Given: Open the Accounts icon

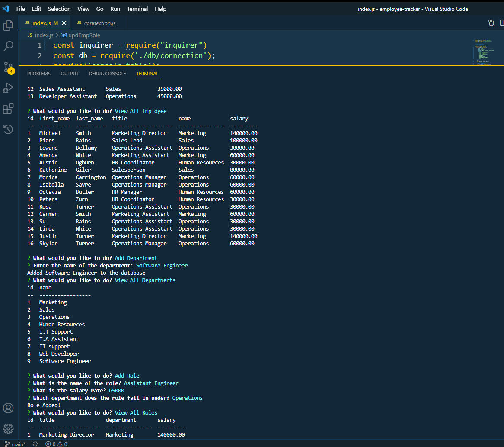Looking at the screenshot, I should pyautogui.click(x=8, y=408).
